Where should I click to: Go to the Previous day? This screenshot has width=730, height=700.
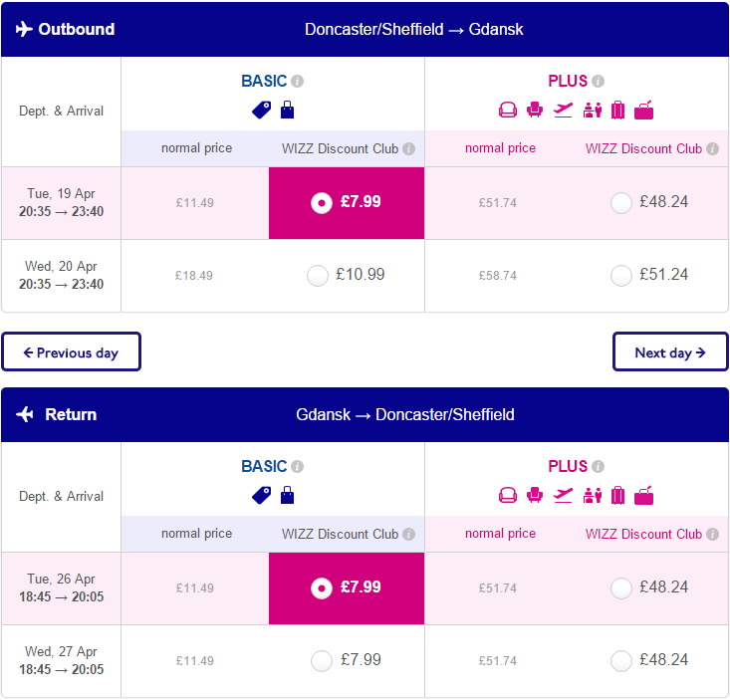72,351
